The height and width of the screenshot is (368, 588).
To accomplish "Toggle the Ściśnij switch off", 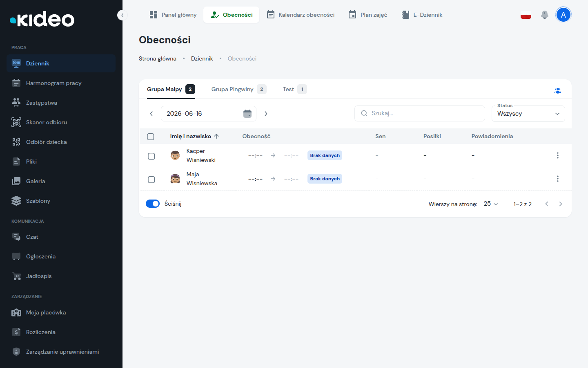I will (x=153, y=204).
